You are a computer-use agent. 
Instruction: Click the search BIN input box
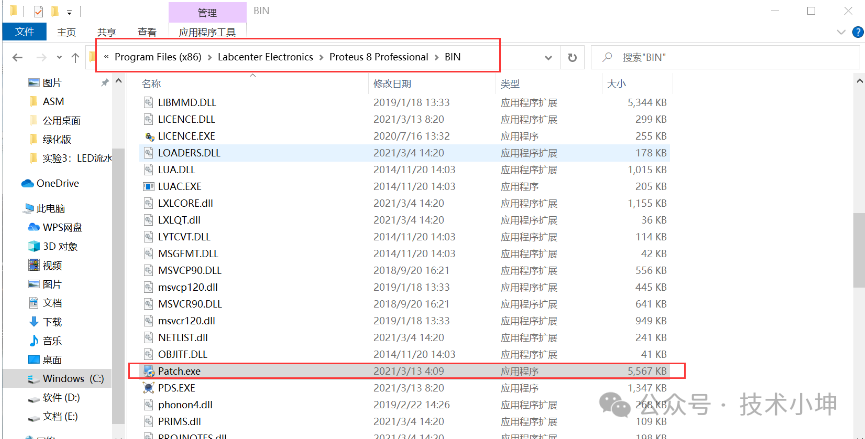(x=725, y=57)
